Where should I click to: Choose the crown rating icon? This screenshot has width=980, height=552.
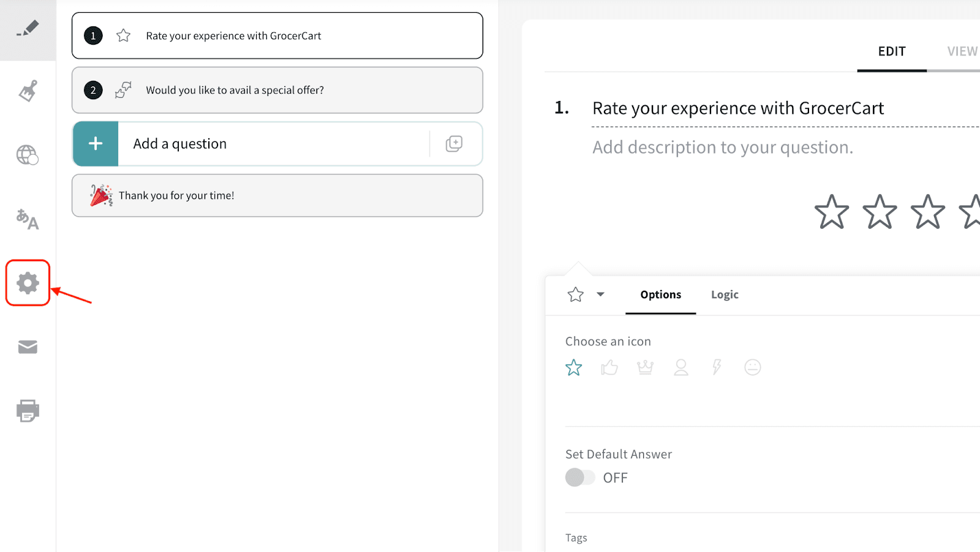(645, 367)
